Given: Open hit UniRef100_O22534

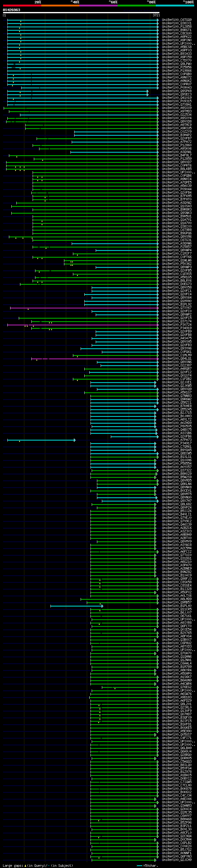Looking at the screenshot, I should click(x=176, y=115).
